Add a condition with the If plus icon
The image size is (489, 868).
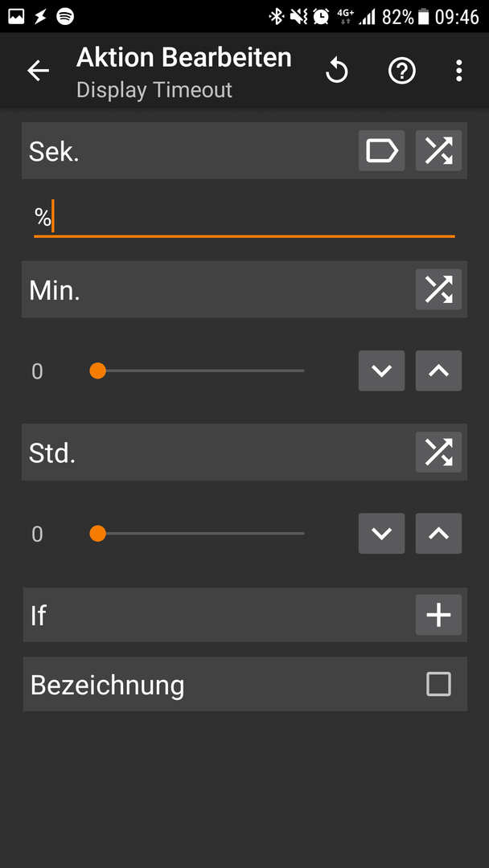pos(438,615)
